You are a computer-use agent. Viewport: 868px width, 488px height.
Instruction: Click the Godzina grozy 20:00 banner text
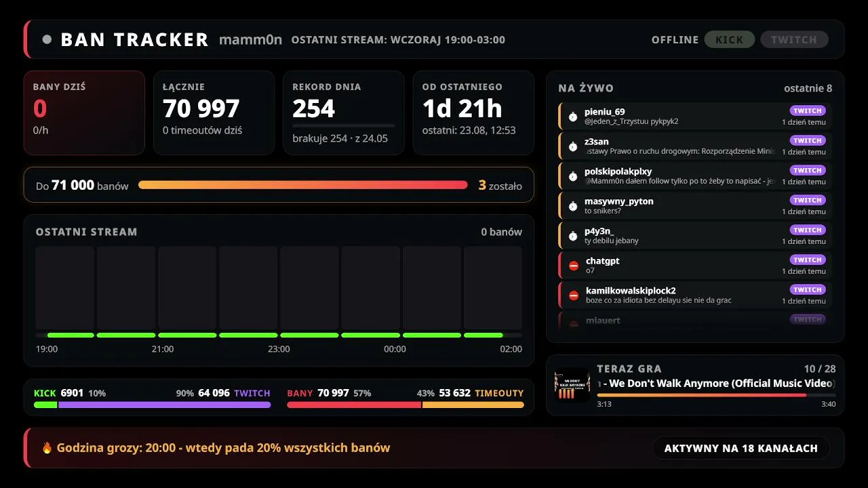[x=224, y=448]
